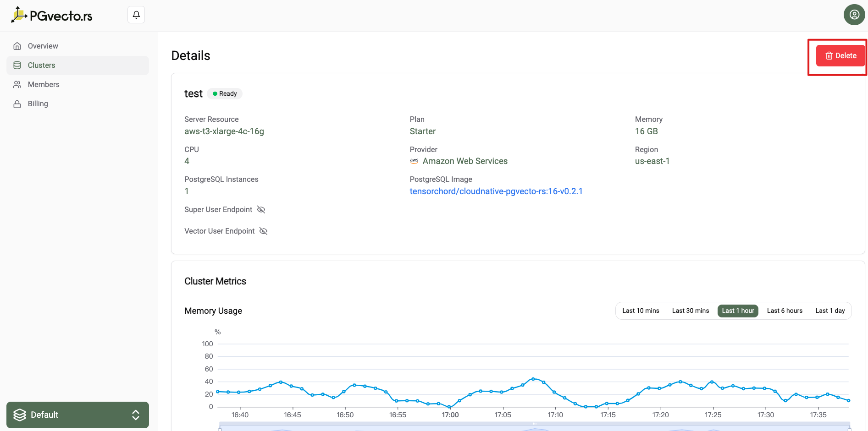
Task: Go to Clusters page
Action: 77,65
